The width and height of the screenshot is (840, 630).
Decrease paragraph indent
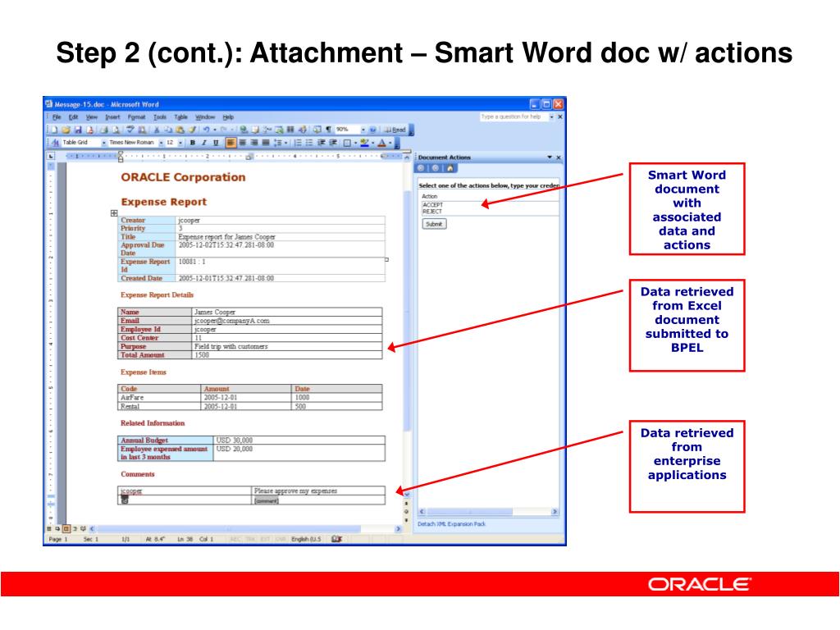322,143
